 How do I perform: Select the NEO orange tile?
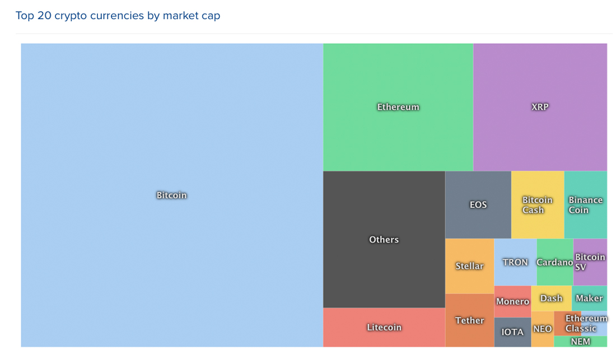pyautogui.click(x=542, y=329)
